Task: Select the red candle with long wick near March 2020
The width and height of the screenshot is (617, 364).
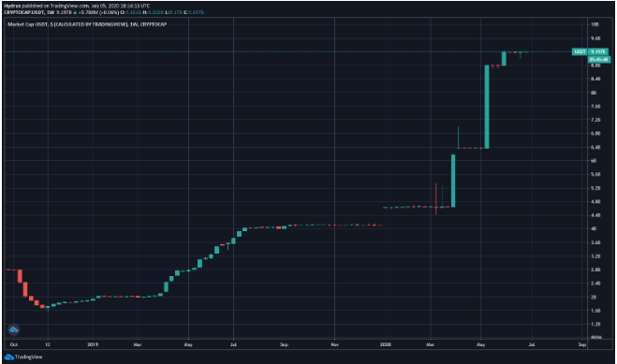Action: pos(436,199)
